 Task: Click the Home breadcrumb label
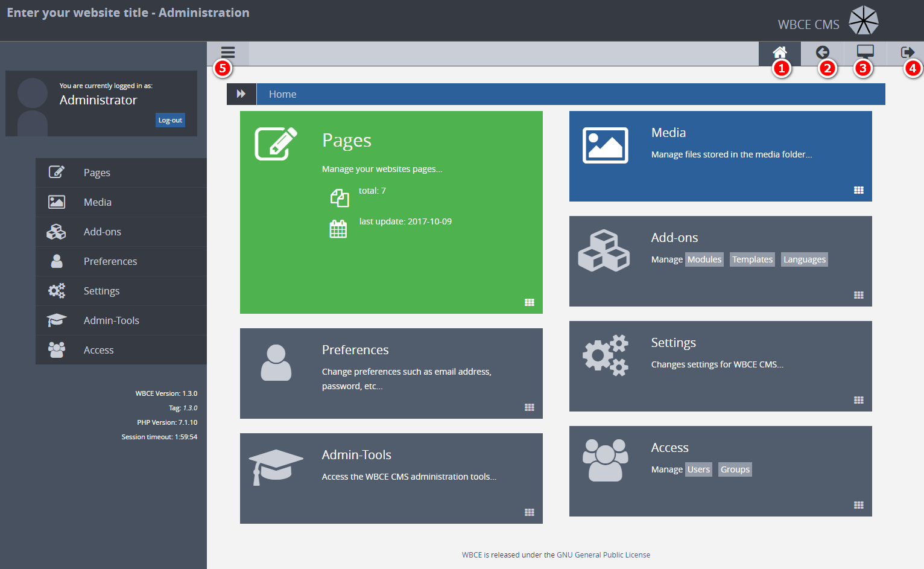point(282,94)
